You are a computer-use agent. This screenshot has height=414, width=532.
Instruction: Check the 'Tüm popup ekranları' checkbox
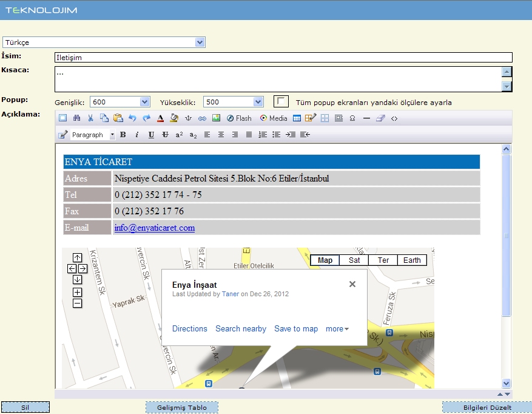pyautogui.click(x=281, y=101)
